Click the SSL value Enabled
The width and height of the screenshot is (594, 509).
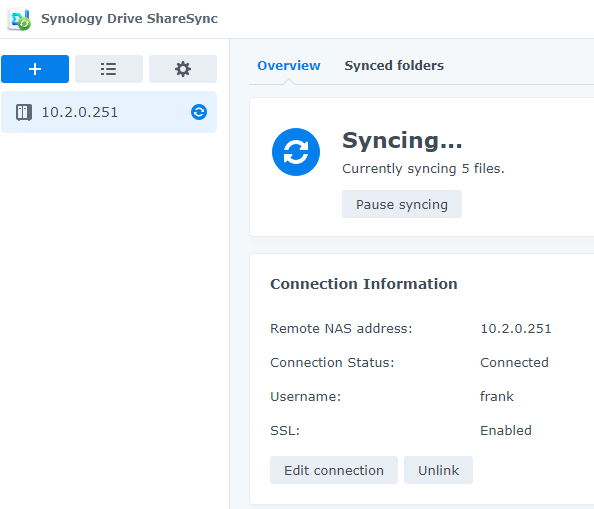(x=506, y=431)
